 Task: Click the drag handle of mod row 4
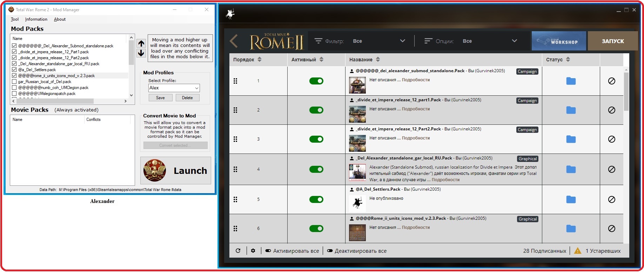coord(235,169)
